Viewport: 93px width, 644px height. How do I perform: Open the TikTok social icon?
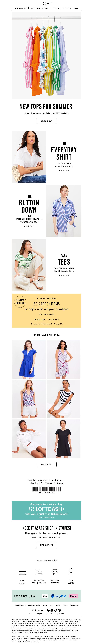pos(52,610)
